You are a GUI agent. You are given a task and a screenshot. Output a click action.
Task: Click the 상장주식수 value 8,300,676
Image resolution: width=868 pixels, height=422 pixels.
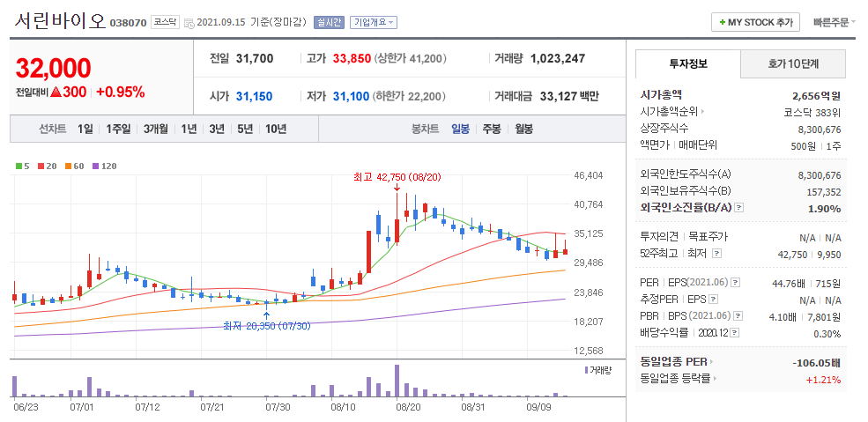coord(820,130)
